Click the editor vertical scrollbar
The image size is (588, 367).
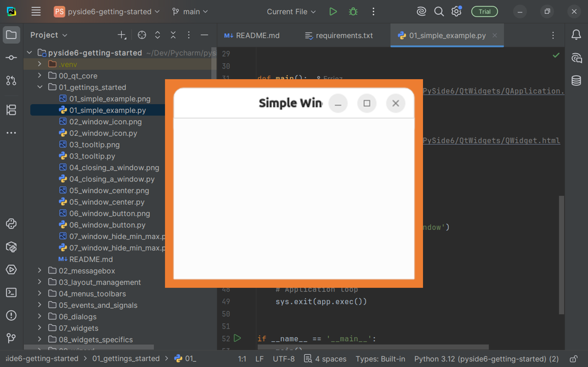pos(561,255)
